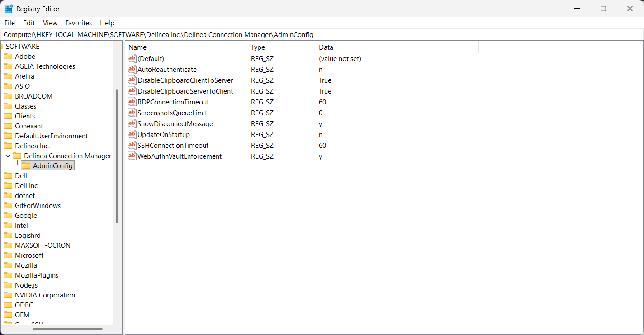Click the (Default) value icon
The image size is (644, 335).
pyautogui.click(x=132, y=58)
